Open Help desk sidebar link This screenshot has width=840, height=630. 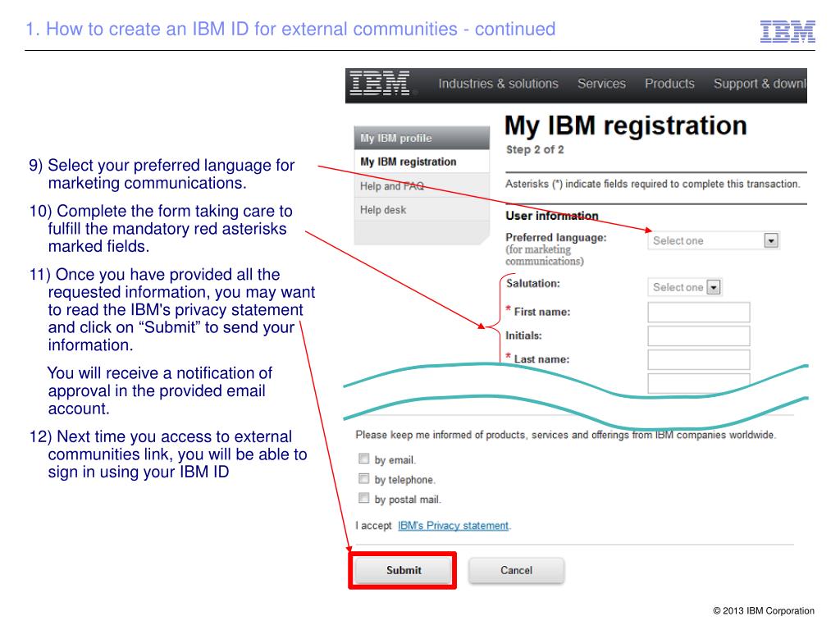click(422, 209)
